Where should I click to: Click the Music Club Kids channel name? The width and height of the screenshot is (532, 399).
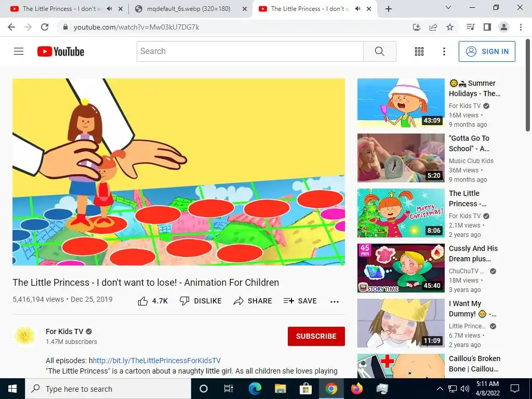click(471, 161)
